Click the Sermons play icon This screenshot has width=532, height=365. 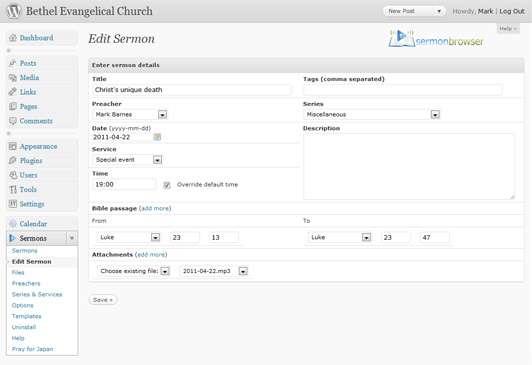13,238
